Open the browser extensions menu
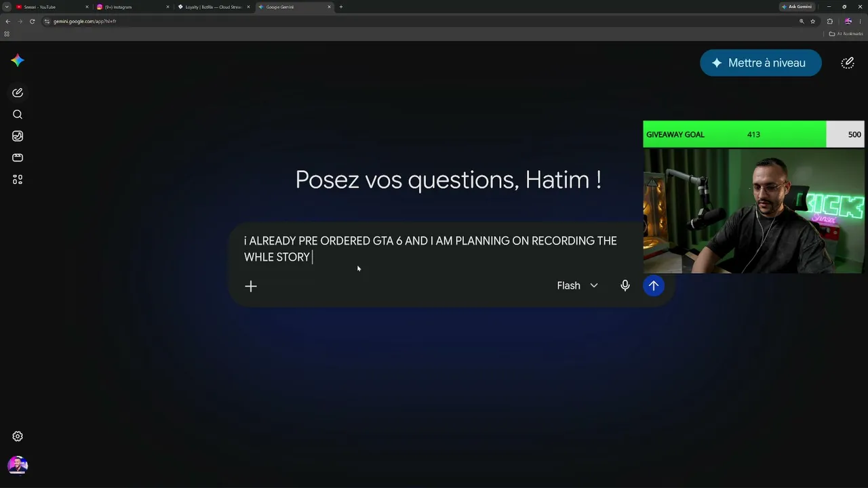This screenshot has width=868, height=488. [830, 21]
